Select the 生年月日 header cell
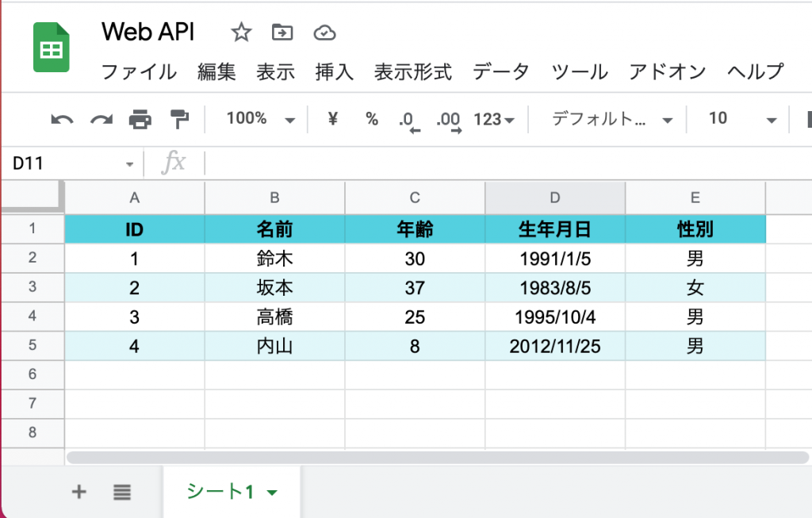The height and width of the screenshot is (518, 812). tap(555, 229)
